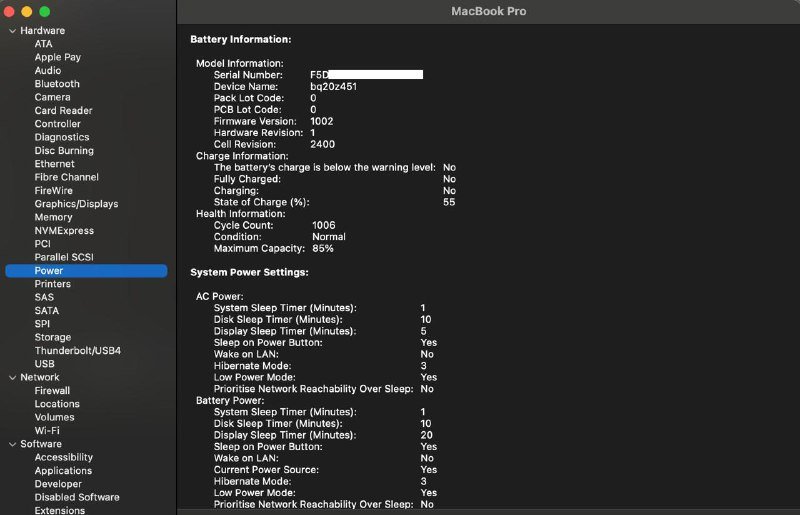Viewport: 800px width, 515px height.
Task: Select Developer under Software
Action: click(58, 484)
